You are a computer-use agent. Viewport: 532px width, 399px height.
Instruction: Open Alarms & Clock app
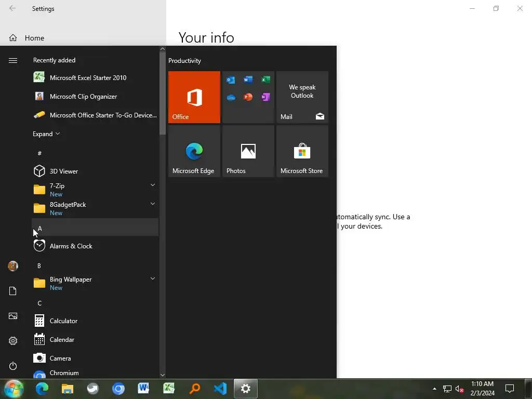coord(95,246)
